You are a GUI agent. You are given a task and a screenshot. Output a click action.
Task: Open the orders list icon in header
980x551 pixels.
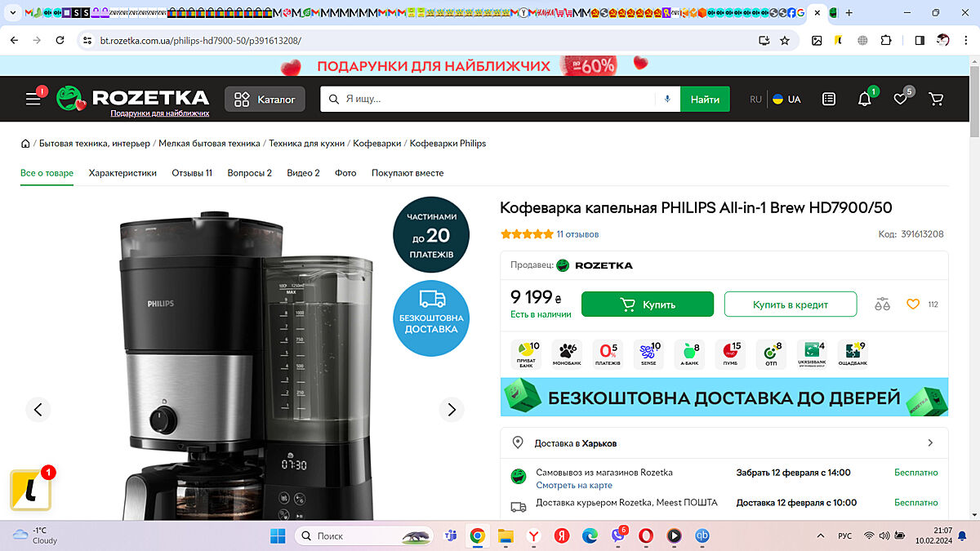point(829,100)
